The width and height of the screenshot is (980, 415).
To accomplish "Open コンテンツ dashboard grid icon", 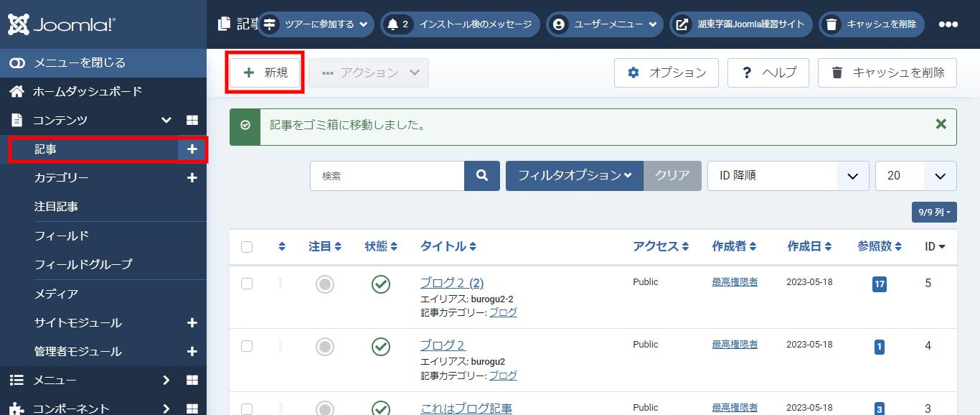I will click(x=192, y=120).
